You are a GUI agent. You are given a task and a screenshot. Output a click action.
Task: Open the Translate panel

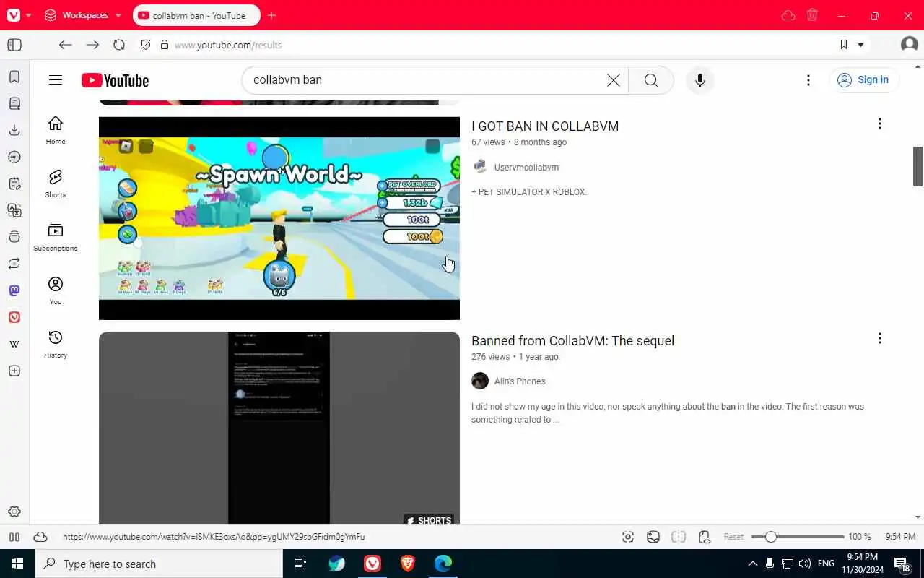point(14,210)
